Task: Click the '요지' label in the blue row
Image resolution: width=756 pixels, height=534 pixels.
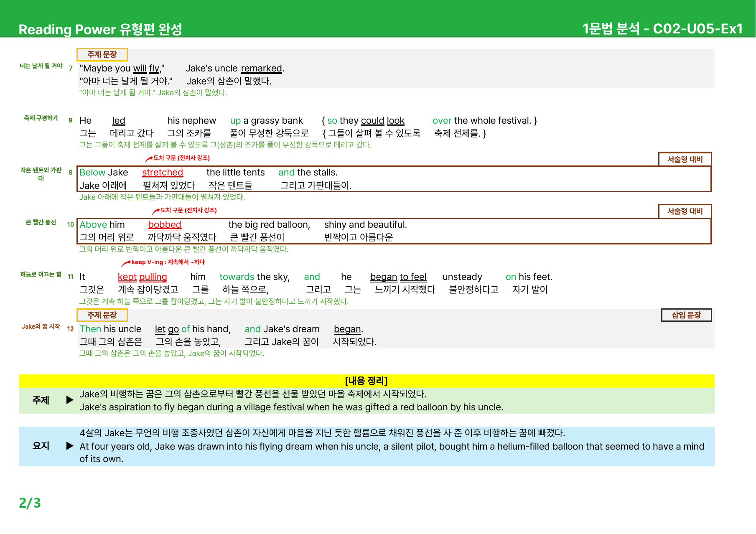Action: click(x=41, y=446)
